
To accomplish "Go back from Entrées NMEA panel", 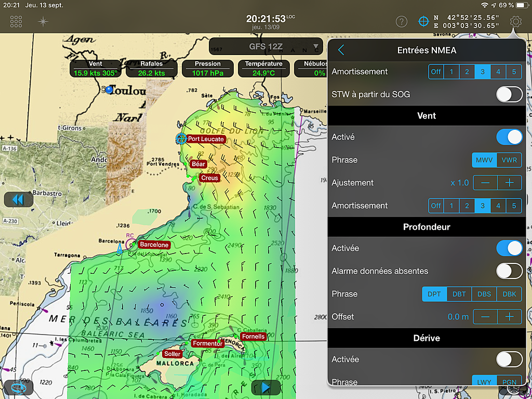I will pos(341,50).
